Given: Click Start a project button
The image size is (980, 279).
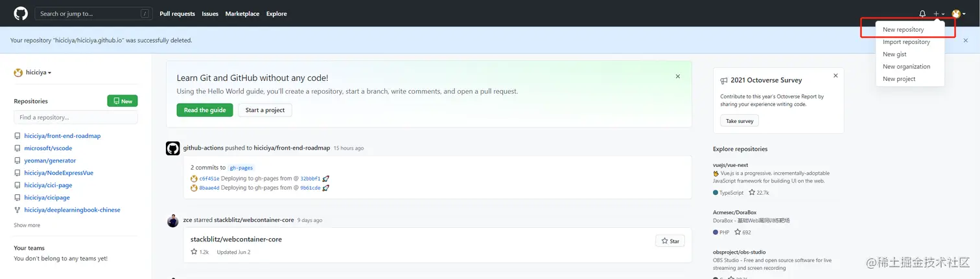Looking at the screenshot, I should coord(265,110).
